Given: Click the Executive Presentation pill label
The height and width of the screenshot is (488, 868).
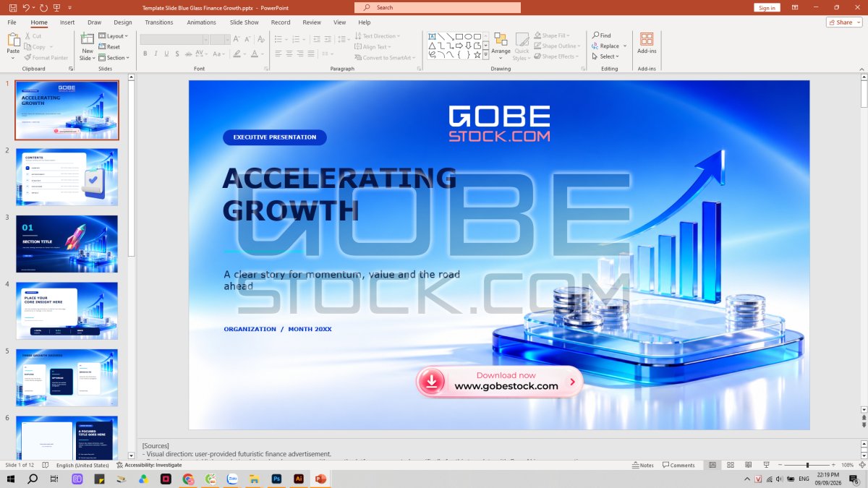Looking at the screenshot, I should [275, 137].
